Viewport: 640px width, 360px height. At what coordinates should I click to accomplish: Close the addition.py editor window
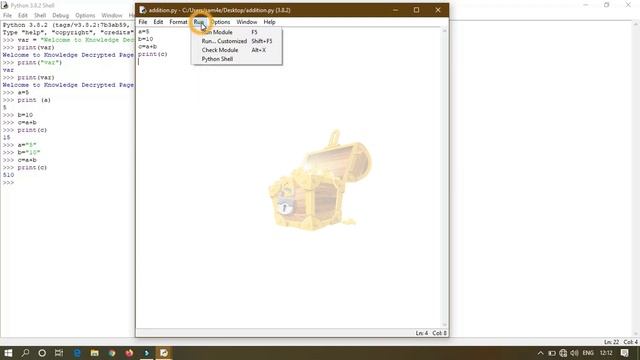[438, 10]
